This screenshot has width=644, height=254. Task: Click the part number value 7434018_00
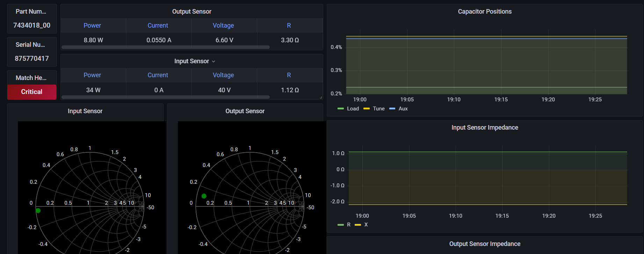pyautogui.click(x=32, y=25)
